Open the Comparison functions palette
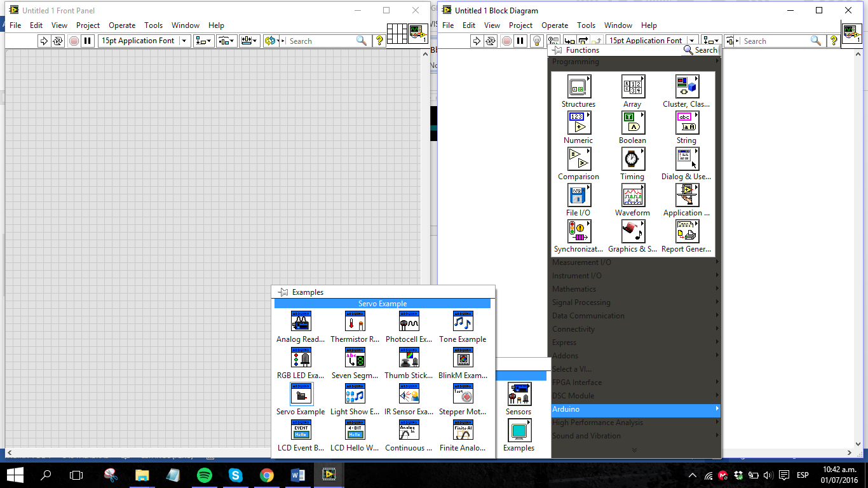Screen dimensions: 868x488 579,159
